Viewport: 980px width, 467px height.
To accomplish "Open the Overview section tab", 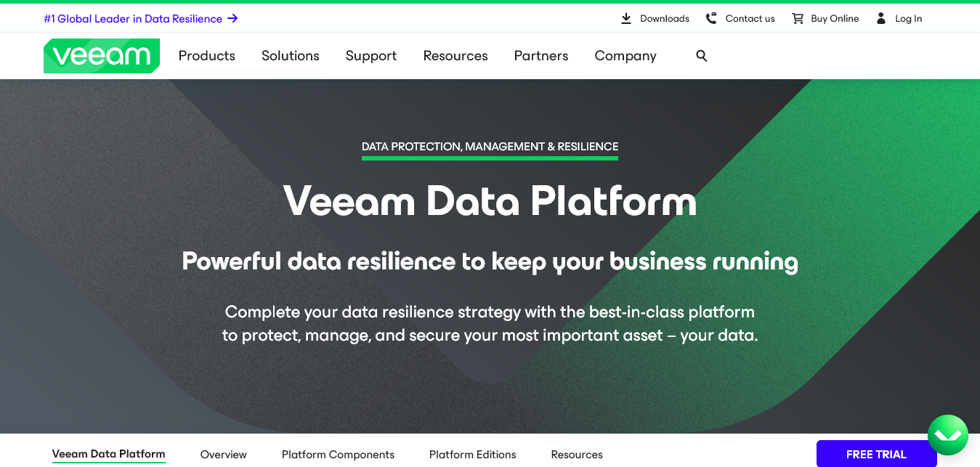I will 223,454.
